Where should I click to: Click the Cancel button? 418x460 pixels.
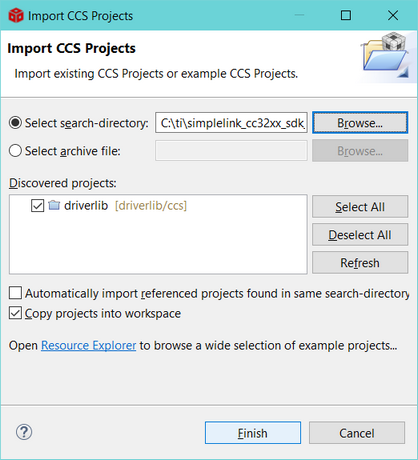[357, 433]
